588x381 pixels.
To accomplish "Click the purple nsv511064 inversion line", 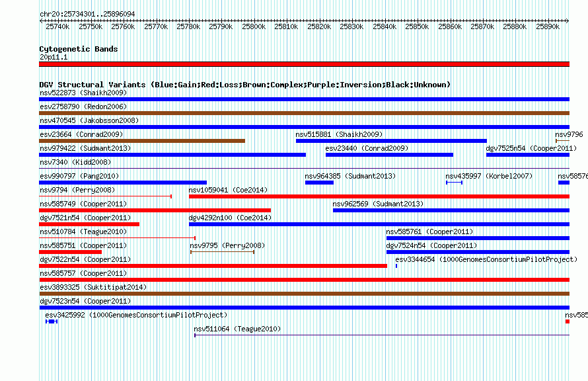I will coord(382,335).
